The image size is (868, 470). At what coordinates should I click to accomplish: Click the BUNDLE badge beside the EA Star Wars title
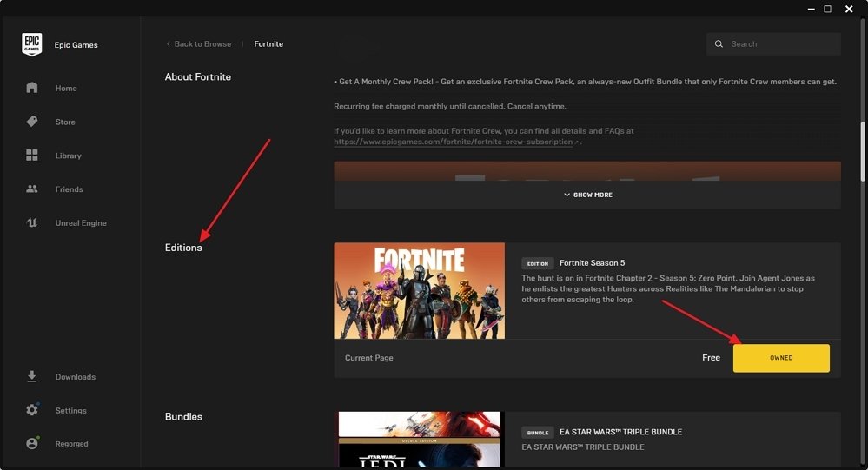(x=538, y=433)
